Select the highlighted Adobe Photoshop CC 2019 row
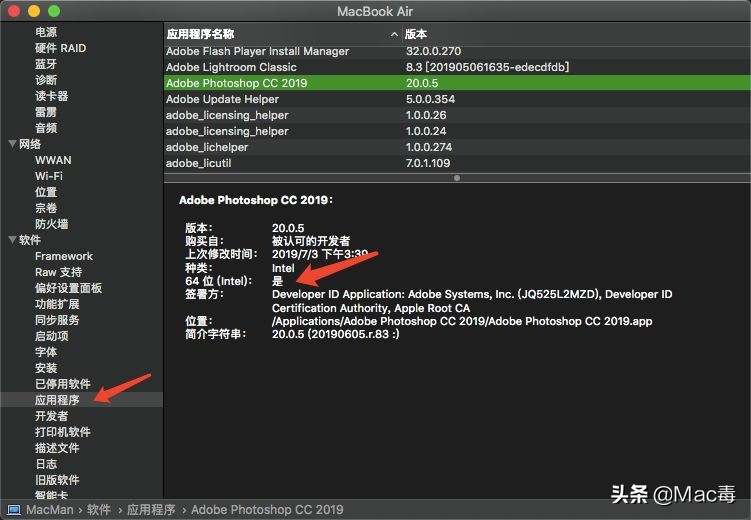This screenshot has height=520, width=751. 457,83
